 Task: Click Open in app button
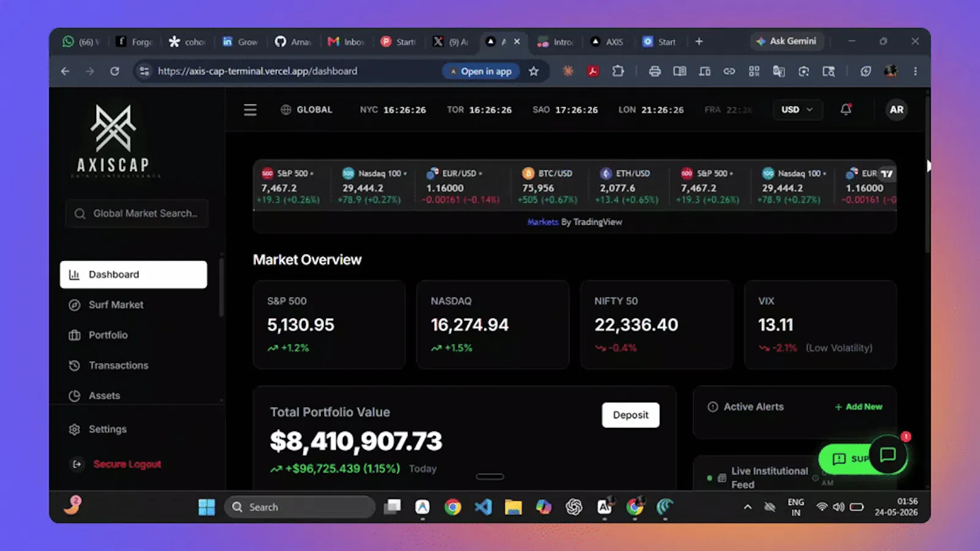(481, 71)
